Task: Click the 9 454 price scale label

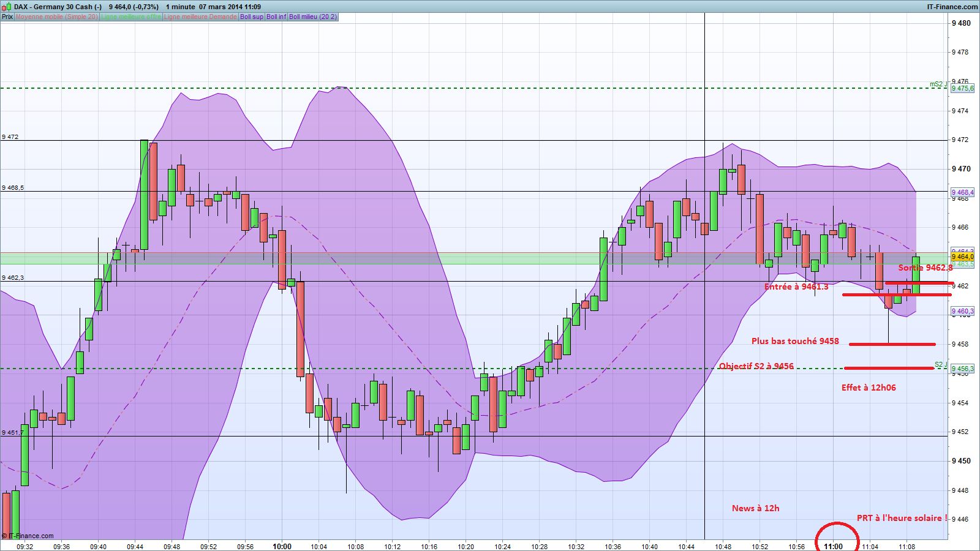Action: pos(960,403)
